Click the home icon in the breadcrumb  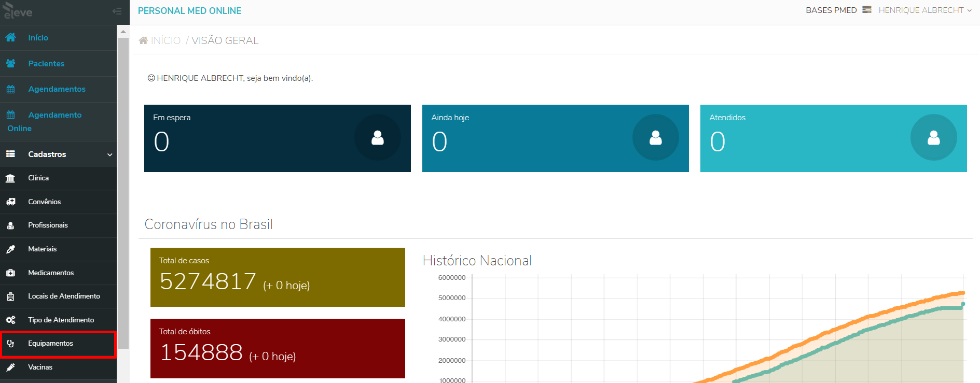[143, 40]
